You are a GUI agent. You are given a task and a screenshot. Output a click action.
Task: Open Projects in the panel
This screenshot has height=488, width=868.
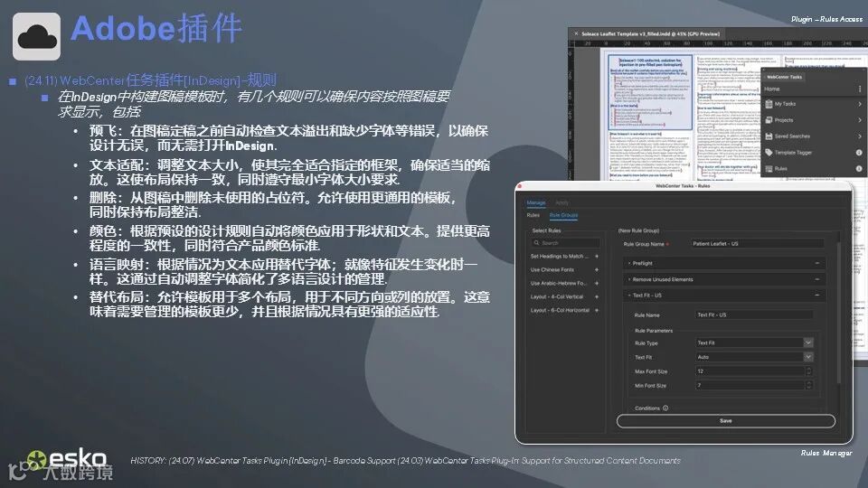(813, 120)
